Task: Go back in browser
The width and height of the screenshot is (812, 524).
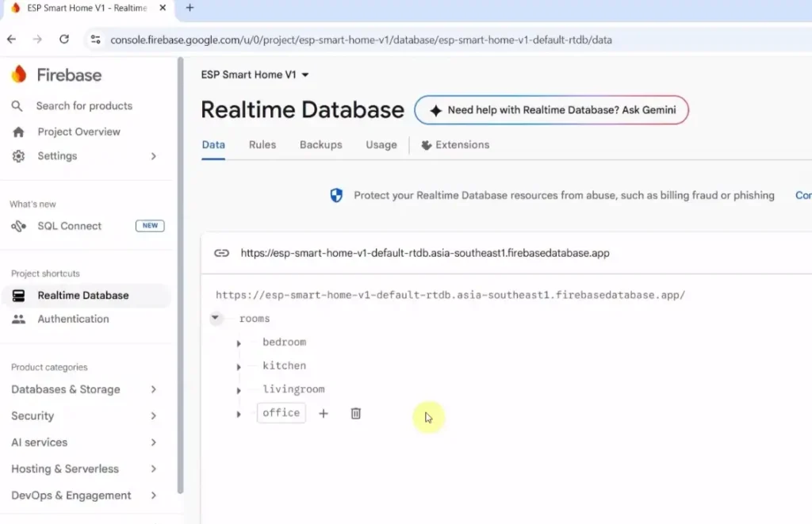Action: pos(11,40)
